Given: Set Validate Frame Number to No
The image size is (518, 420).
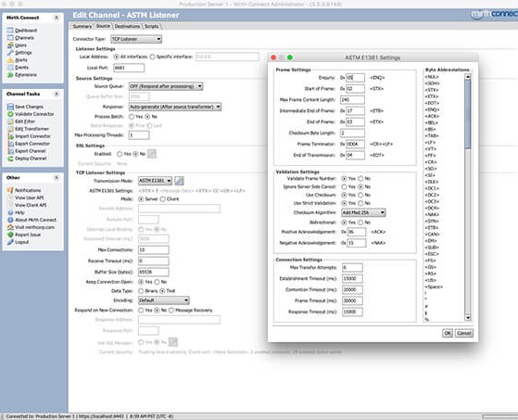Looking at the screenshot, I should tap(360, 179).
